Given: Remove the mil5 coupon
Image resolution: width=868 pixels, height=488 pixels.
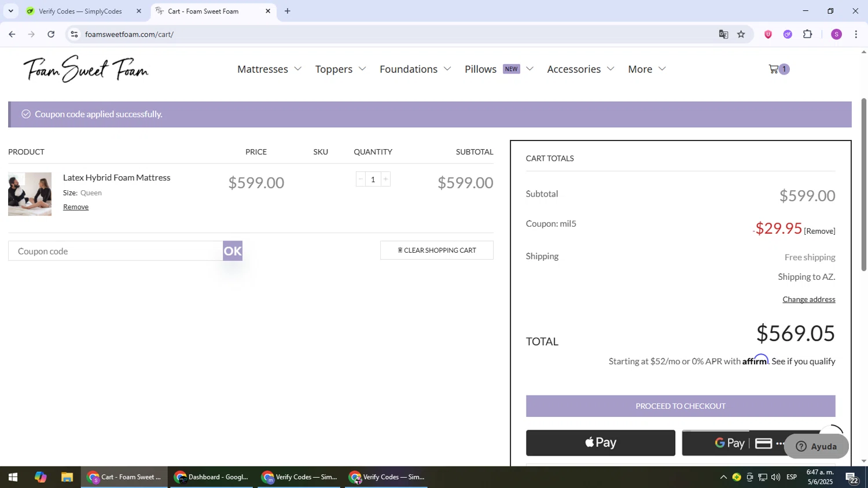Looking at the screenshot, I should tap(819, 231).
